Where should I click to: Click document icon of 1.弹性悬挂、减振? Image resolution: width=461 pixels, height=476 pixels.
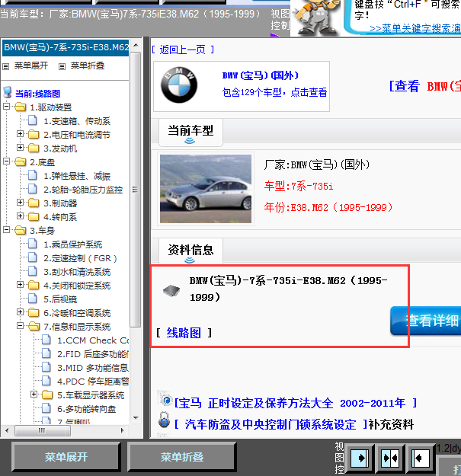click(33, 175)
